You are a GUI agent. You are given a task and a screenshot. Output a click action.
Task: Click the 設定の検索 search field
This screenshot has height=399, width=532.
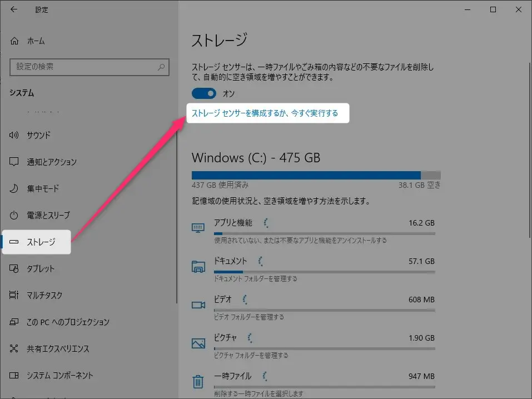(x=90, y=67)
